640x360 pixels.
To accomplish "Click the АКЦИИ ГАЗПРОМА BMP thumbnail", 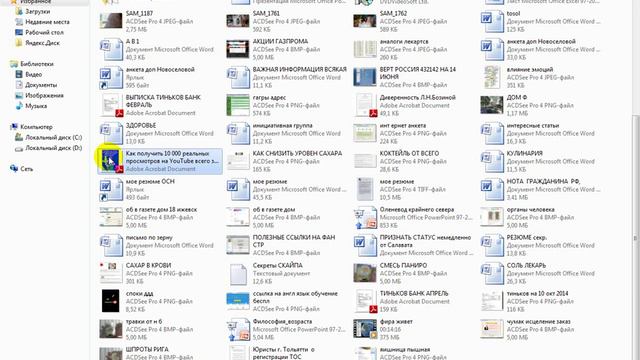I will 238,49.
